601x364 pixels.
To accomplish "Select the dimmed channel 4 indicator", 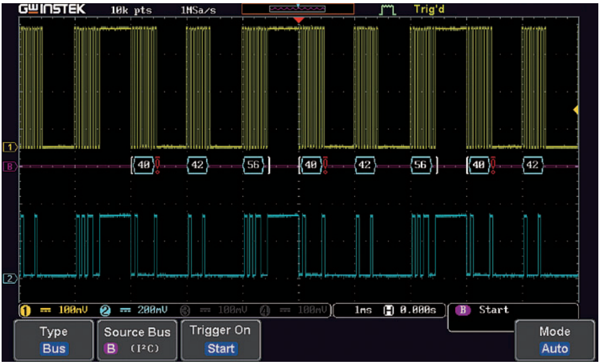I will click(x=265, y=311).
